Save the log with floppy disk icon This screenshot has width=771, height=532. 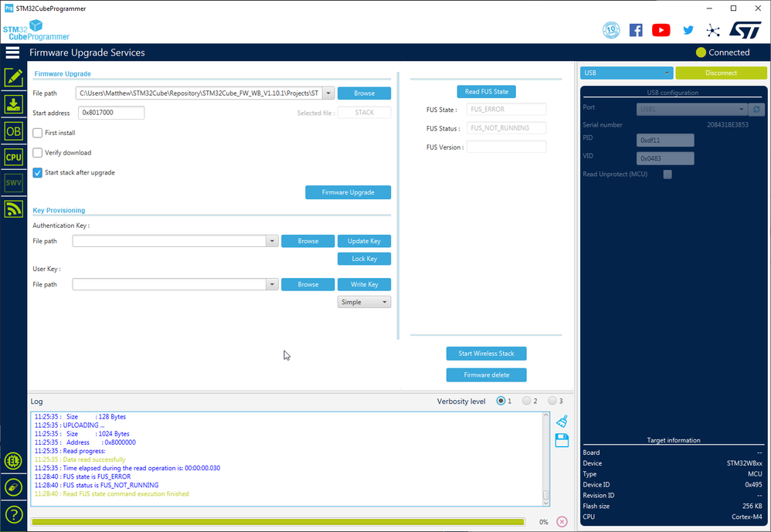[x=562, y=440]
